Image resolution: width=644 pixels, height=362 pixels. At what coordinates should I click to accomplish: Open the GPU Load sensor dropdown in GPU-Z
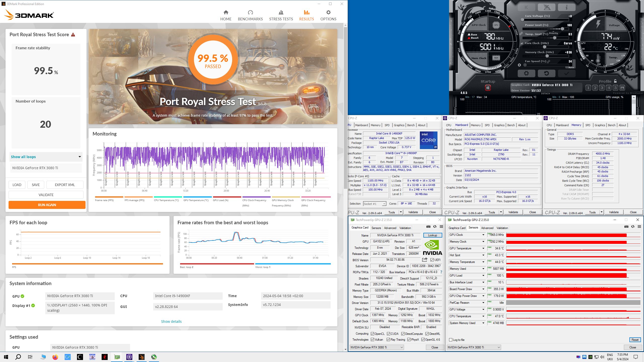[x=483, y=276]
